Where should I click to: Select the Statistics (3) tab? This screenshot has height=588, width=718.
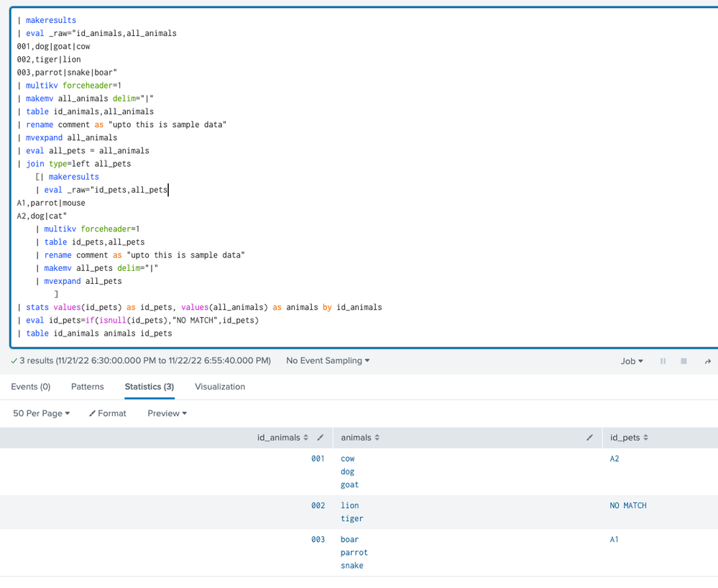(x=149, y=387)
